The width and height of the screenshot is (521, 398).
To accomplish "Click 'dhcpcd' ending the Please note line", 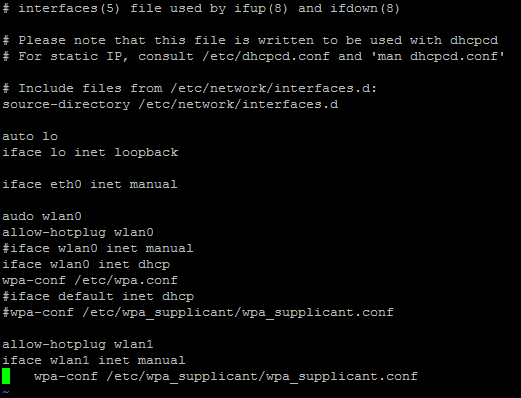I will pyautogui.click(x=474, y=40).
